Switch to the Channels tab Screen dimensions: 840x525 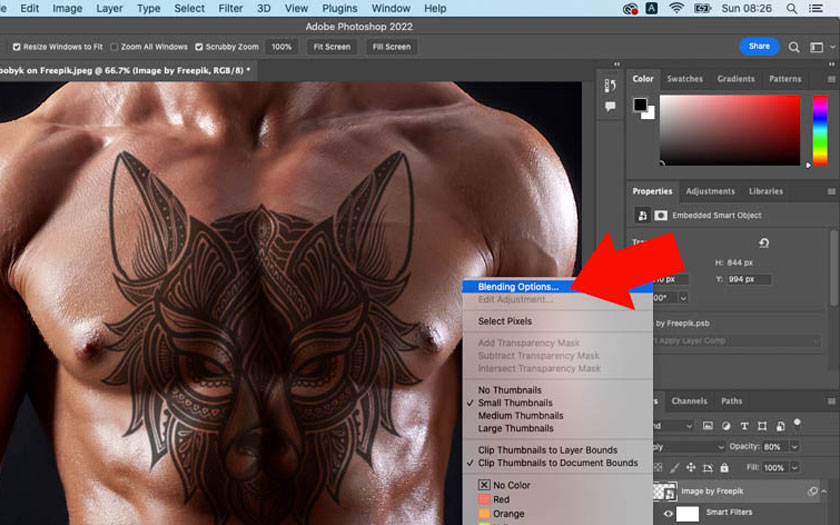click(x=689, y=401)
